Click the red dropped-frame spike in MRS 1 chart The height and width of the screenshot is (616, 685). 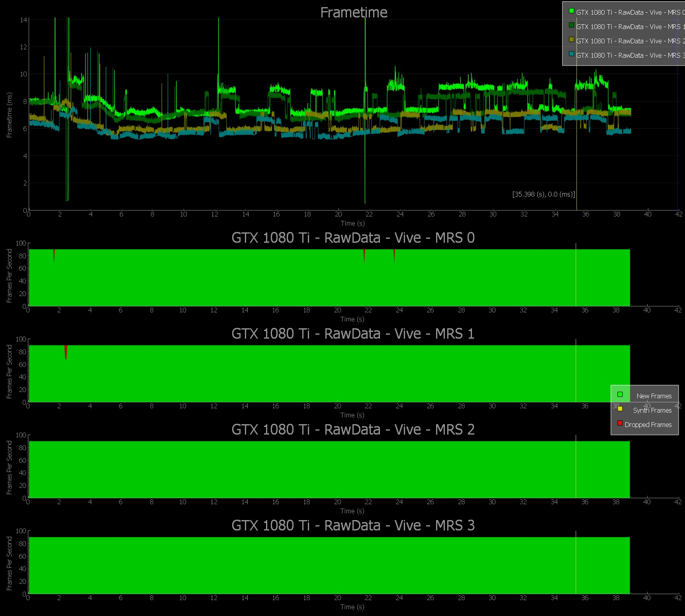[66, 352]
